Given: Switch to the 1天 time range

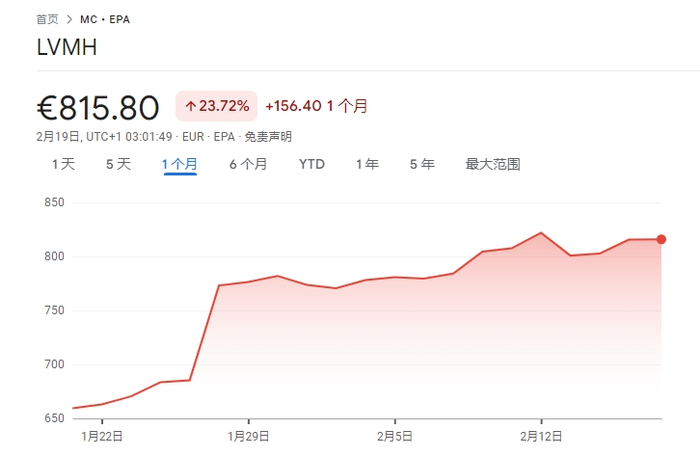Looking at the screenshot, I should pos(63,164).
